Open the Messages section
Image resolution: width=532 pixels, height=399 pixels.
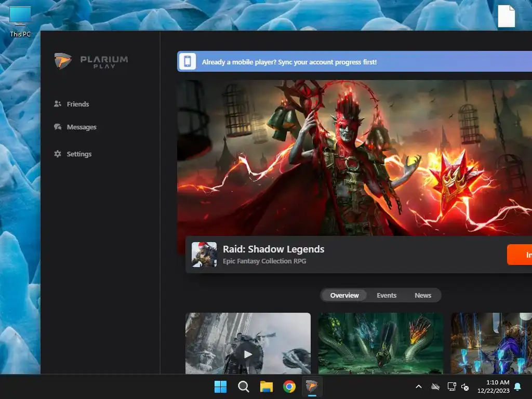(x=75, y=127)
